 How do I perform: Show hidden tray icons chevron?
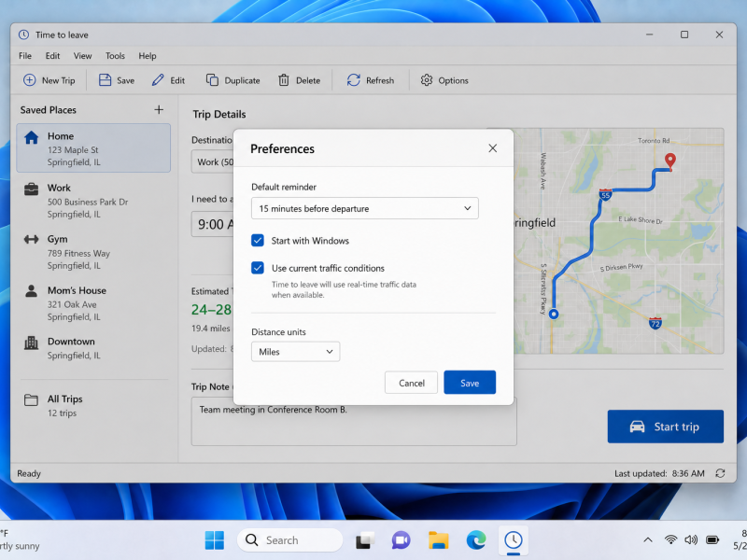pos(648,539)
